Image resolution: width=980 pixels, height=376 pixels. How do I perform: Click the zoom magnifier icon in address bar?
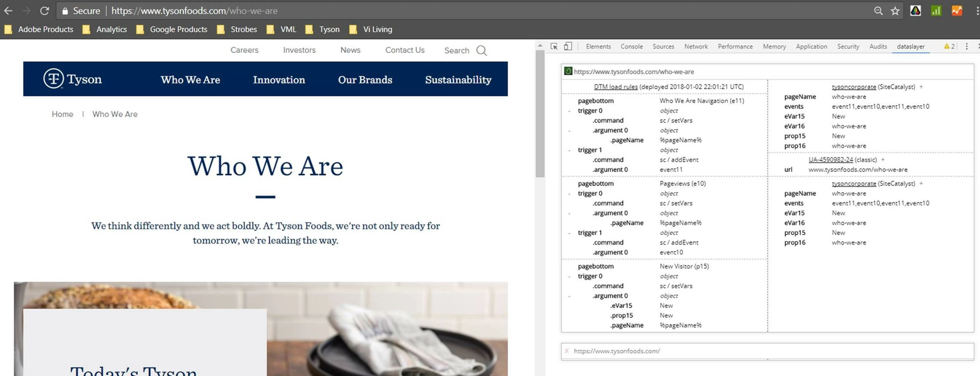[878, 11]
